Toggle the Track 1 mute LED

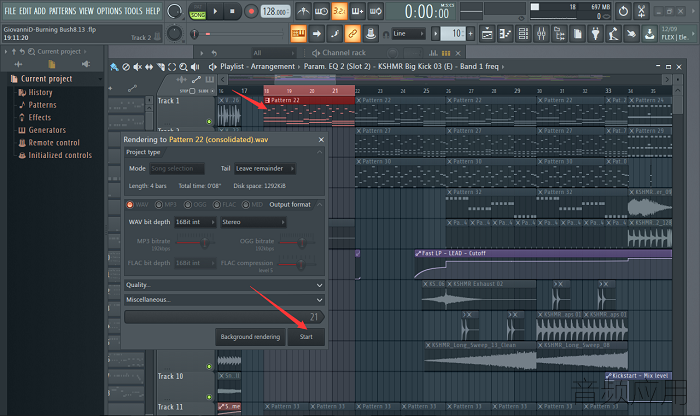(x=208, y=121)
